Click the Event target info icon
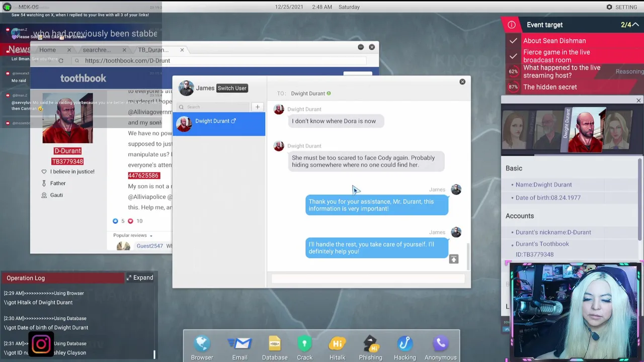Viewport: 644px width, 362px height. pos(512,25)
